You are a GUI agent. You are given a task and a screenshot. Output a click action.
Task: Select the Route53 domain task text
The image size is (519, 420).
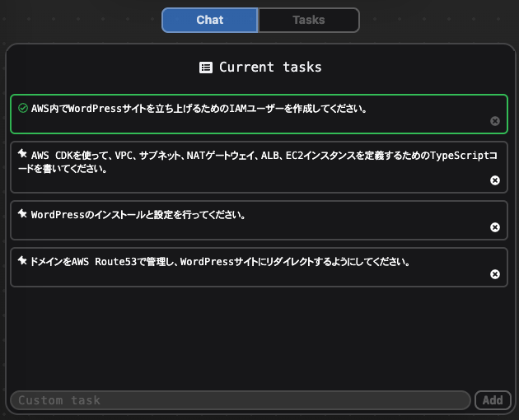click(x=220, y=262)
